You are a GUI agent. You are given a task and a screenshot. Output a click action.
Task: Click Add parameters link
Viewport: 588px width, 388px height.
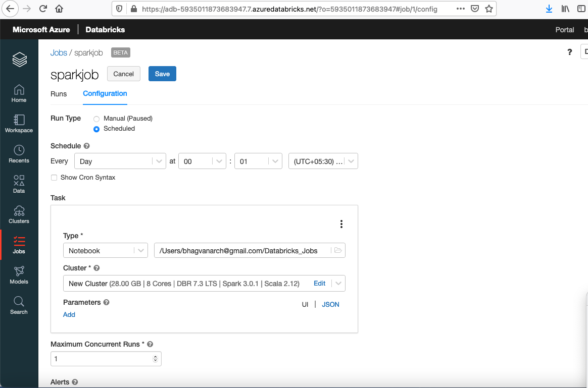(x=69, y=315)
